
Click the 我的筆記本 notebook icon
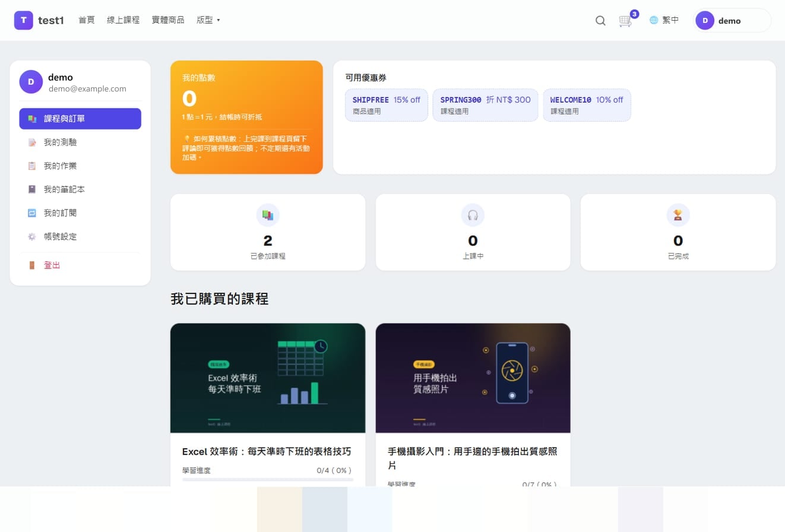tap(32, 189)
